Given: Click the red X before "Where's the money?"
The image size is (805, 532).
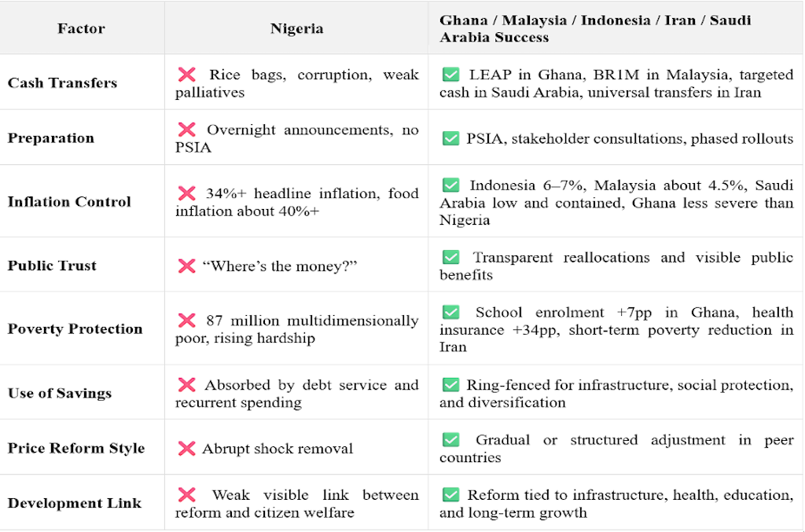Looking at the screenshot, I should click(186, 266).
